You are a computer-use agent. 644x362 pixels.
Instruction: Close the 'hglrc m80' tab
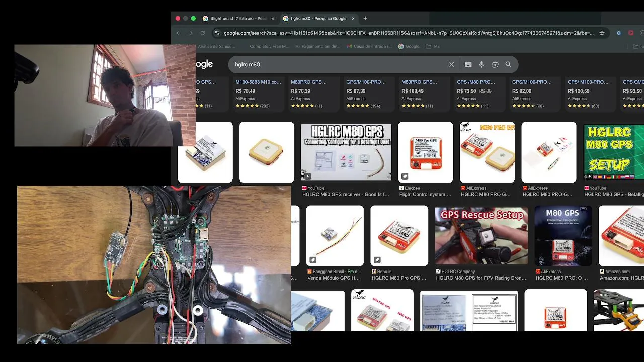tap(353, 18)
